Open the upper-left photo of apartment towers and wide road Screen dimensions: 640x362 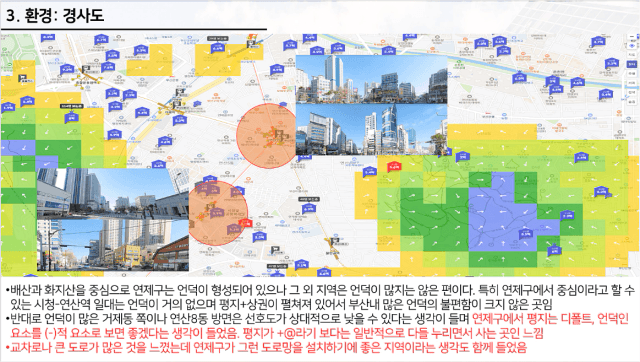click(x=113, y=194)
